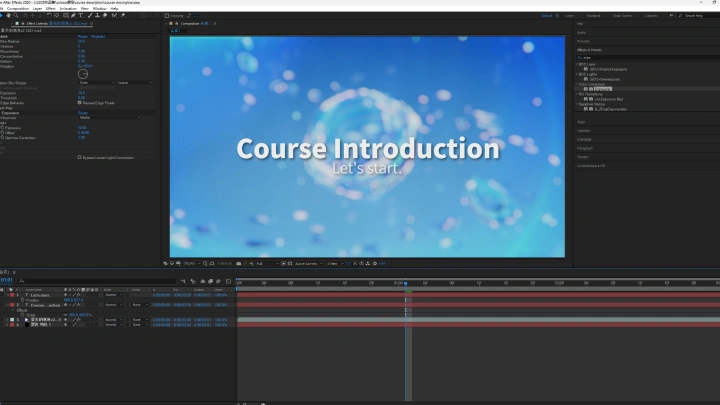This screenshot has height=405, width=720.
Task: Select the Pan Behind anchor tool
Action: (56, 16)
